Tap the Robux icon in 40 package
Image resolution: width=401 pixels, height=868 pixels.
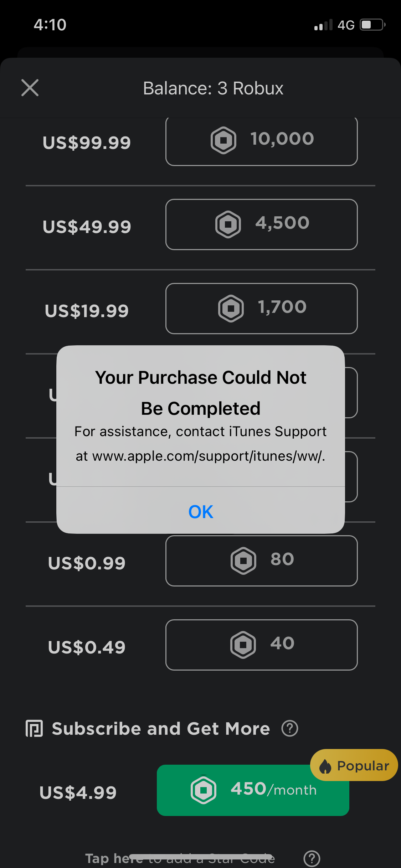tap(243, 645)
